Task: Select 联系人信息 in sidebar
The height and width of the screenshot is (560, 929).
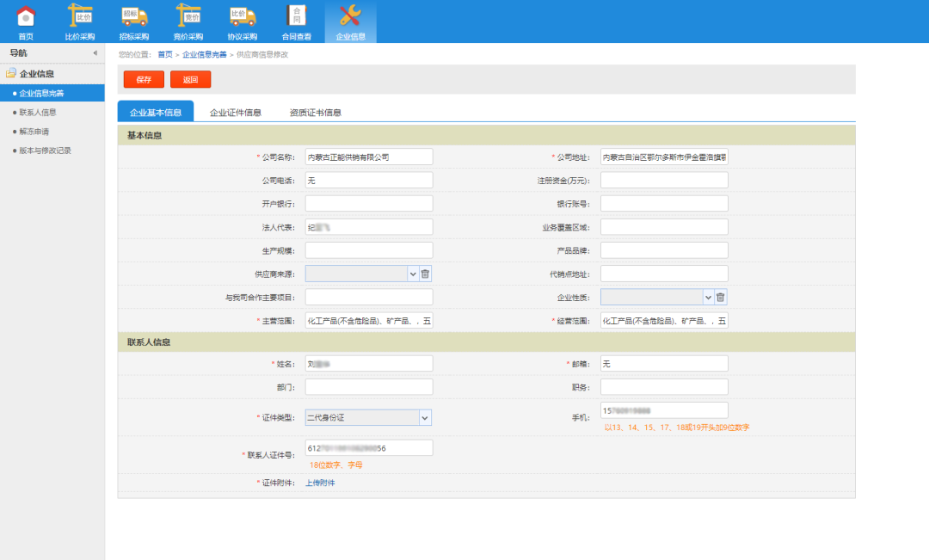Action: tap(37, 112)
